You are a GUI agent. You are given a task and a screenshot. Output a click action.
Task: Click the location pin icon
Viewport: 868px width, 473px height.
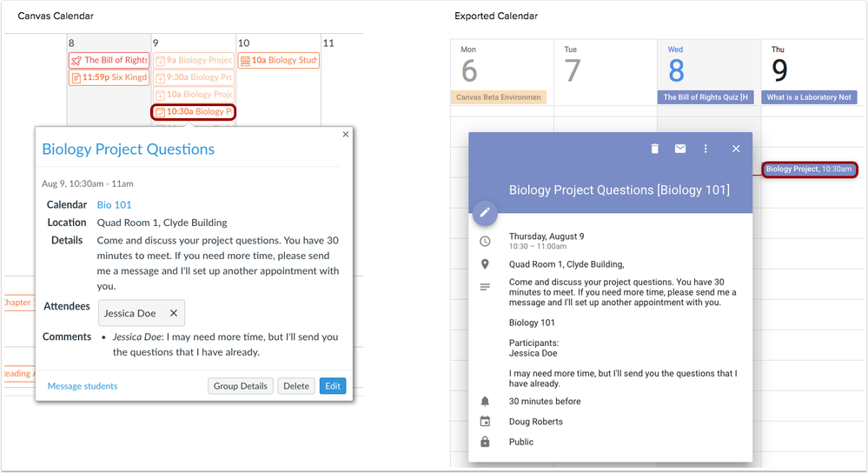(x=485, y=264)
